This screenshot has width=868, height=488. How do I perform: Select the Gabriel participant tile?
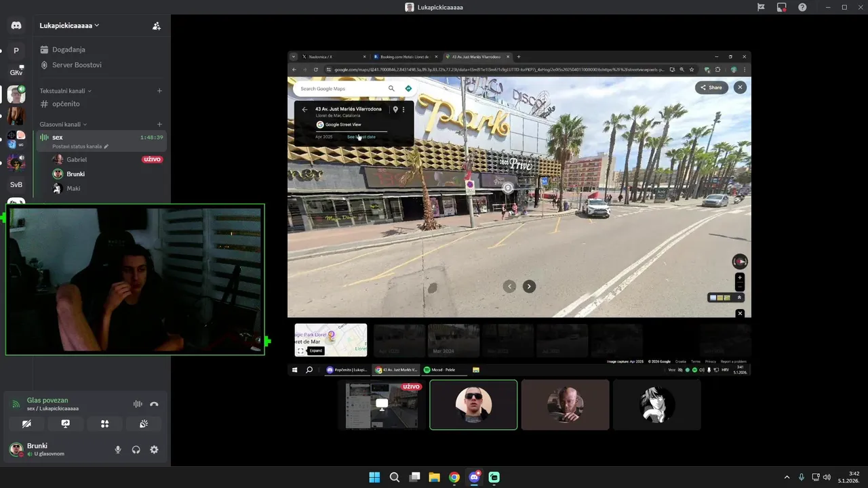click(x=565, y=405)
